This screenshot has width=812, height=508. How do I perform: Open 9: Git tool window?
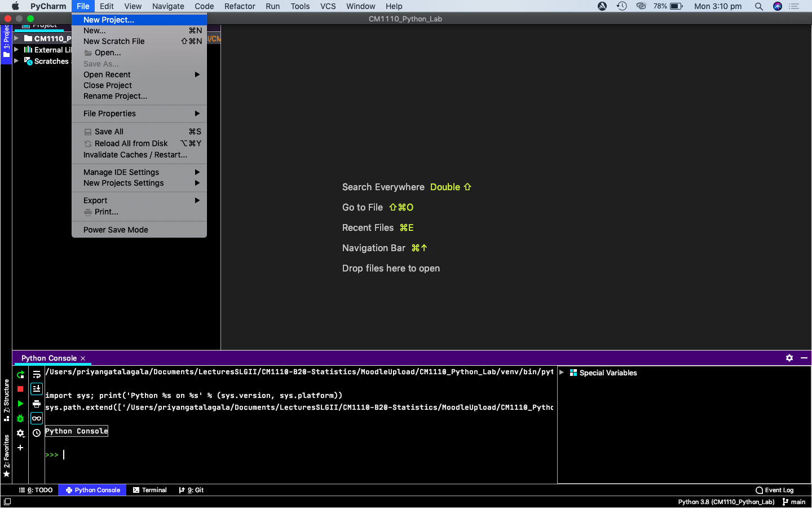[x=191, y=490]
